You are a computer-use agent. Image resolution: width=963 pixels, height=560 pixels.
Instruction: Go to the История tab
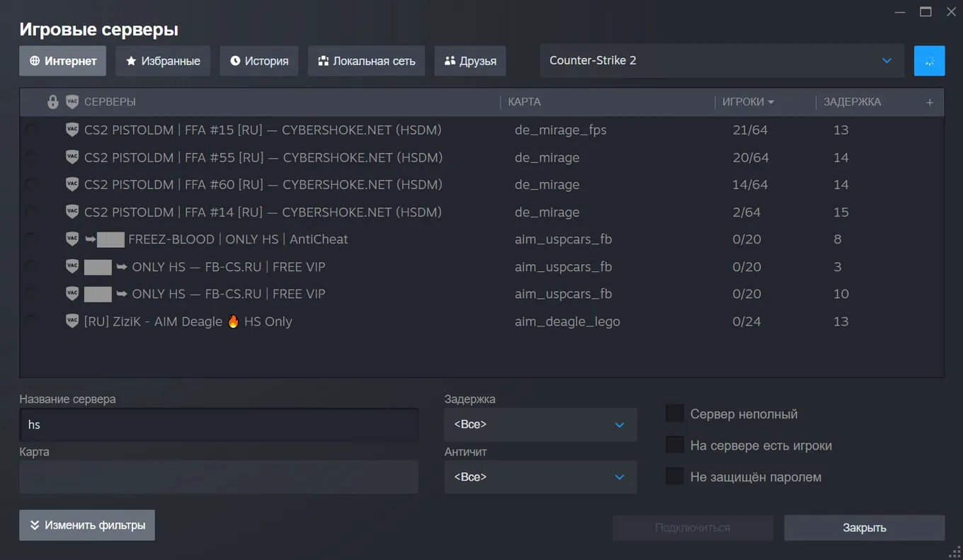click(259, 61)
